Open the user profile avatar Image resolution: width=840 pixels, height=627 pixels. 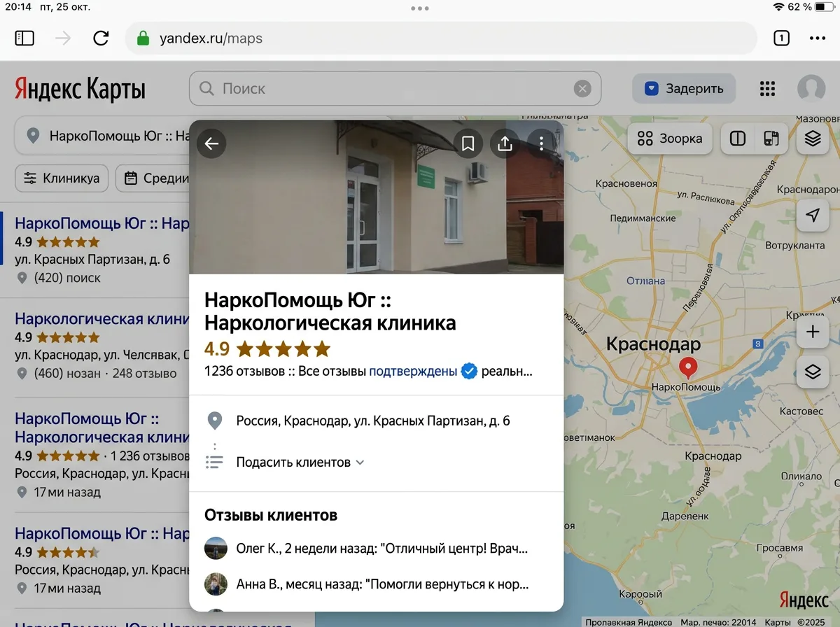(811, 89)
